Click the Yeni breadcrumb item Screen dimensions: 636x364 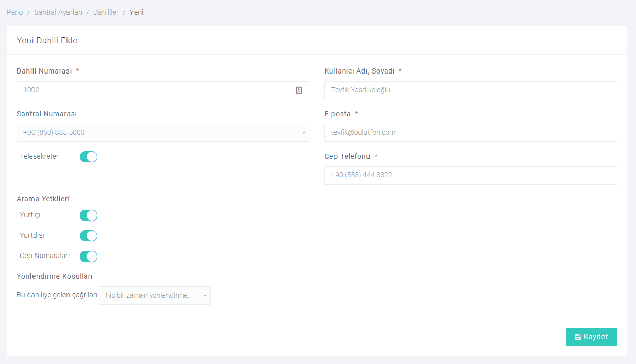[x=137, y=12]
